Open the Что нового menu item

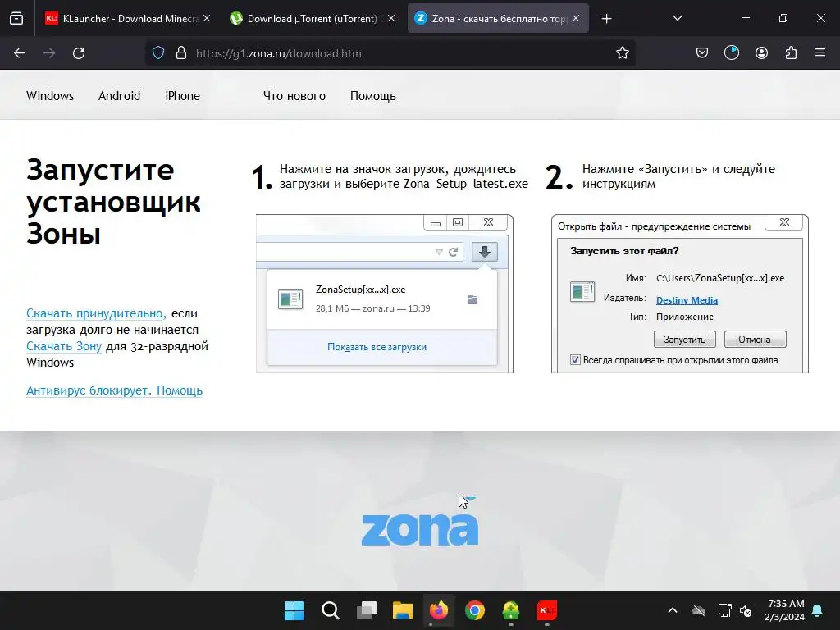coord(294,96)
